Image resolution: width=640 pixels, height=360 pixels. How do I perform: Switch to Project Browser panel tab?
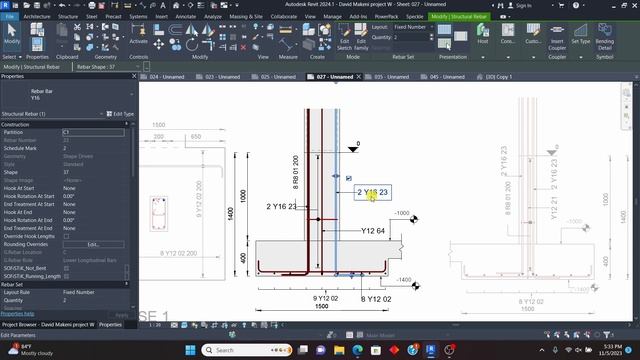(48, 325)
